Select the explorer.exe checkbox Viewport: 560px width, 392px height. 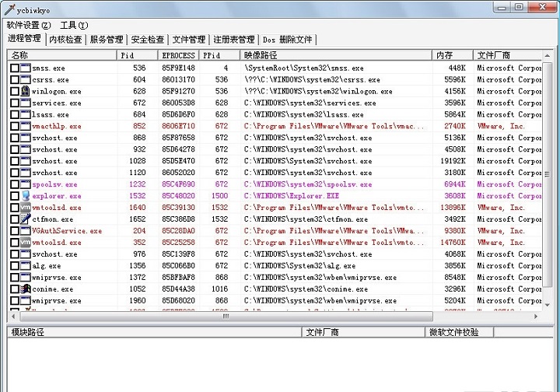coord(14,196)
